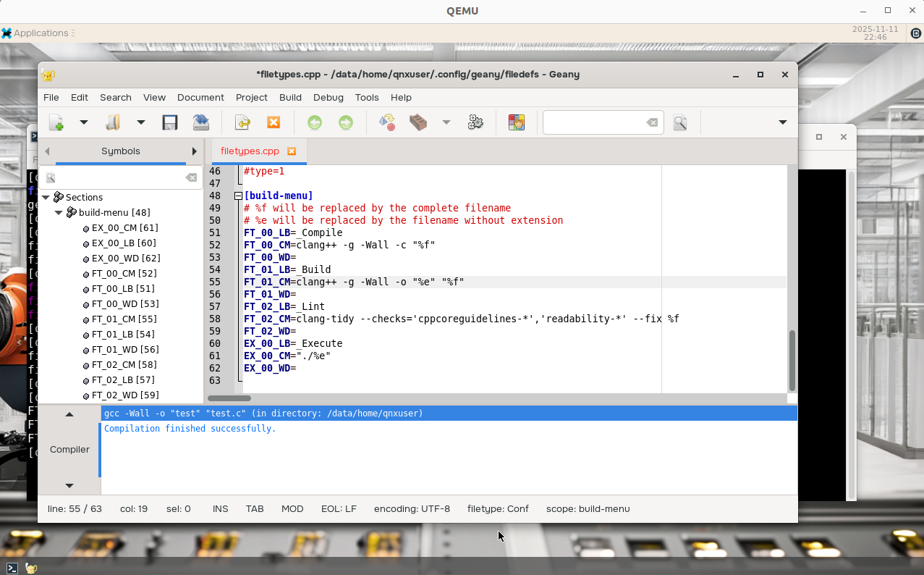The height and width of the screenshot is (575, 924).
Task: Close the filetypes.cpp tab
Action: [292, 151]
